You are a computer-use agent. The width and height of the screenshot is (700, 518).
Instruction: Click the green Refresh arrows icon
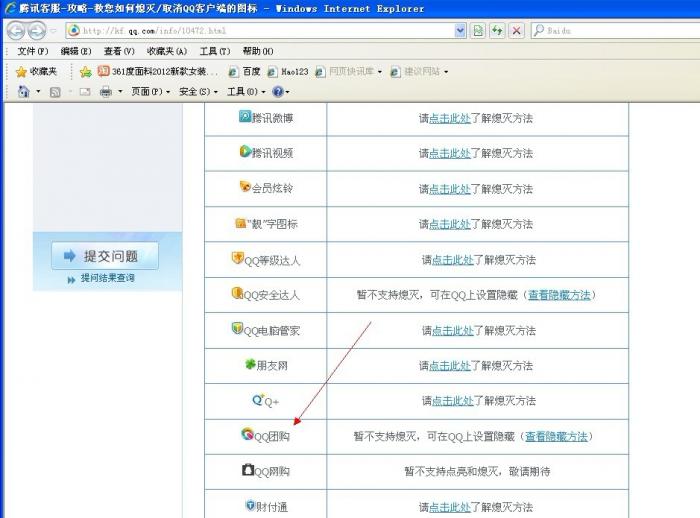click(497, 30)
